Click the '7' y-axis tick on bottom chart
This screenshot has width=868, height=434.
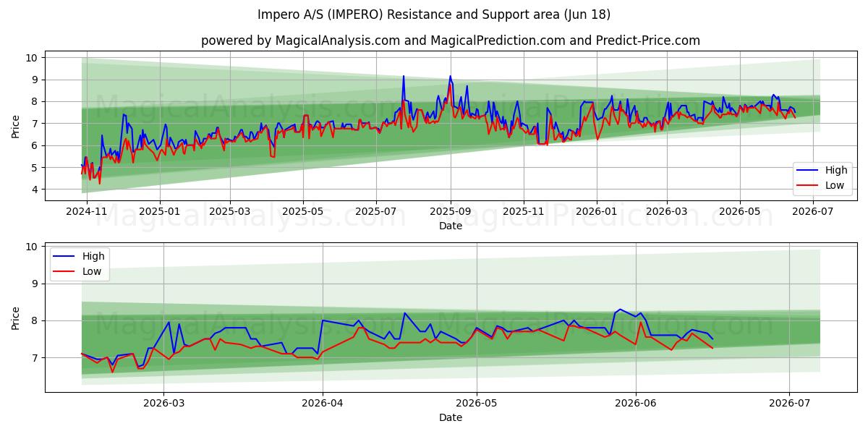[x=35, y=358]
